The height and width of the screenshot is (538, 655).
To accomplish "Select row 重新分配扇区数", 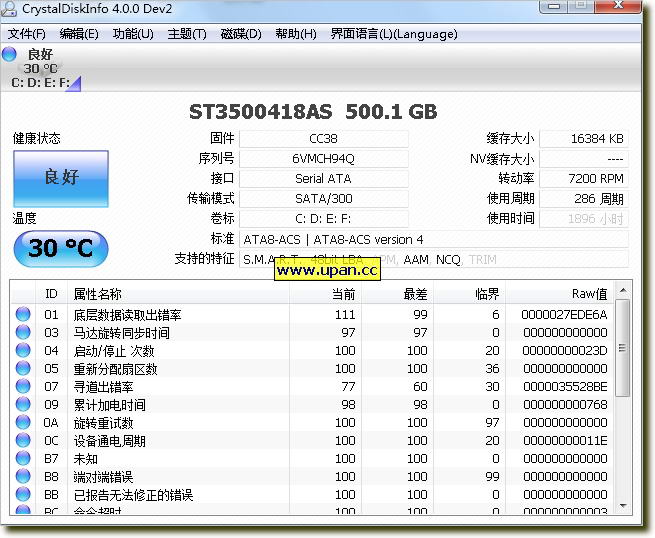I will click(312, 368).
